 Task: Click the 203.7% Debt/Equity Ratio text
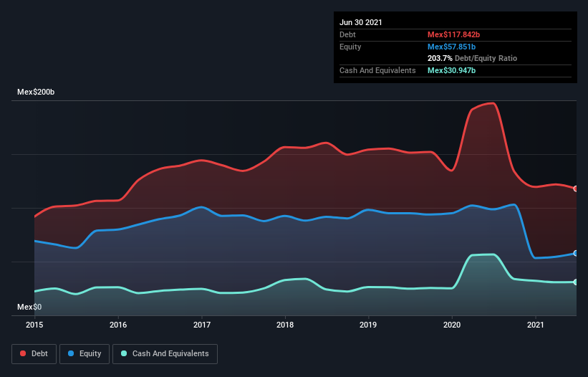point(473,59)
